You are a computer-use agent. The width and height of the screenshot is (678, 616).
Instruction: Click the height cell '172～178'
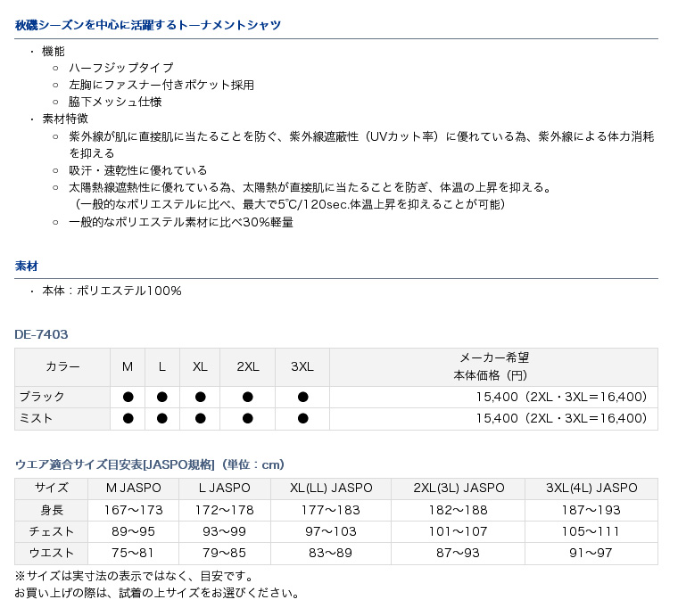point(225,510)
